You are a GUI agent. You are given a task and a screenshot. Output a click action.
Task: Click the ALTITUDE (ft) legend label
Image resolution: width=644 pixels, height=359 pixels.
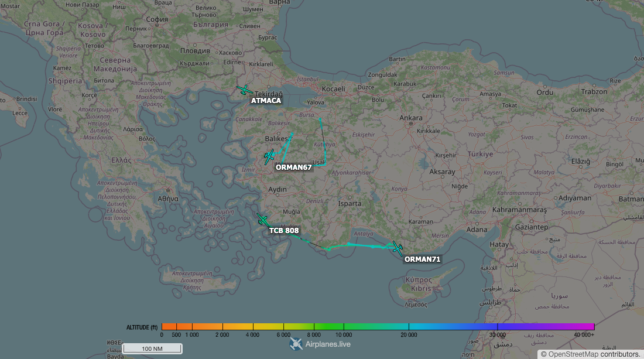coord(142,327)
